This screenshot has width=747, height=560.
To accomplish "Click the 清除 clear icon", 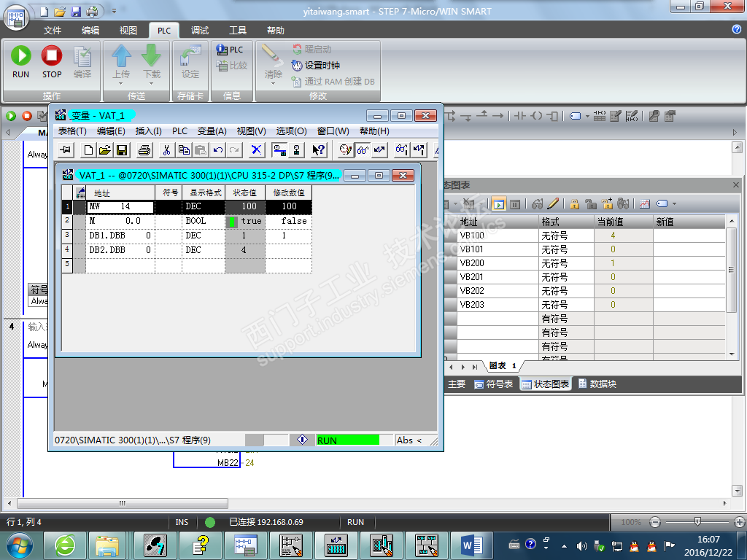I will 272,56.
